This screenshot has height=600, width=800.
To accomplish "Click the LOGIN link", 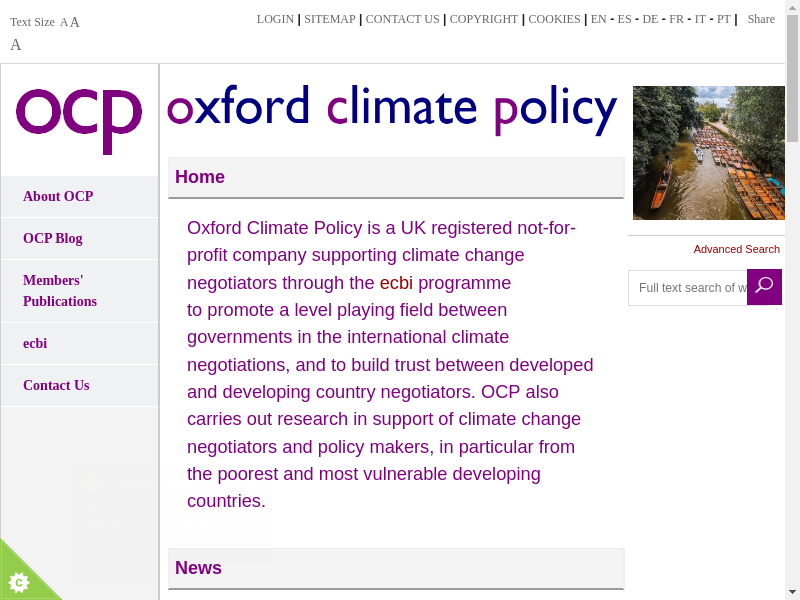I will point(275,19).
